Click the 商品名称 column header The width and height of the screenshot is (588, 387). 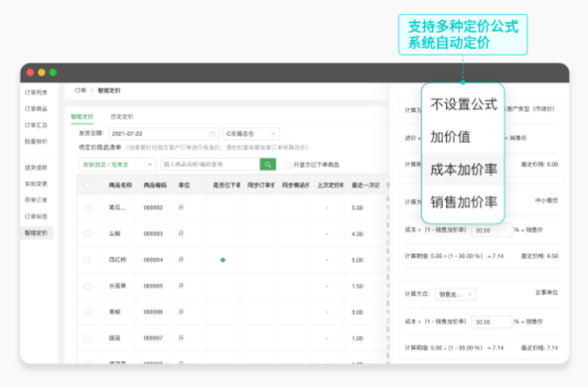[x=120, y=186]
